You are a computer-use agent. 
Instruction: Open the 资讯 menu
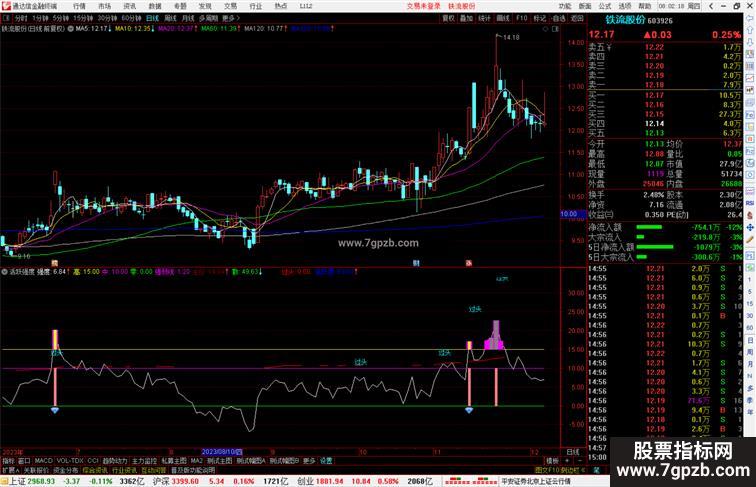pyautogui.click(x=130, y=6)
